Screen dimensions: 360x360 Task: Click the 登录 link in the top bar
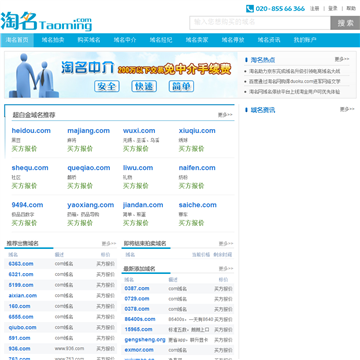coord(333,9)
